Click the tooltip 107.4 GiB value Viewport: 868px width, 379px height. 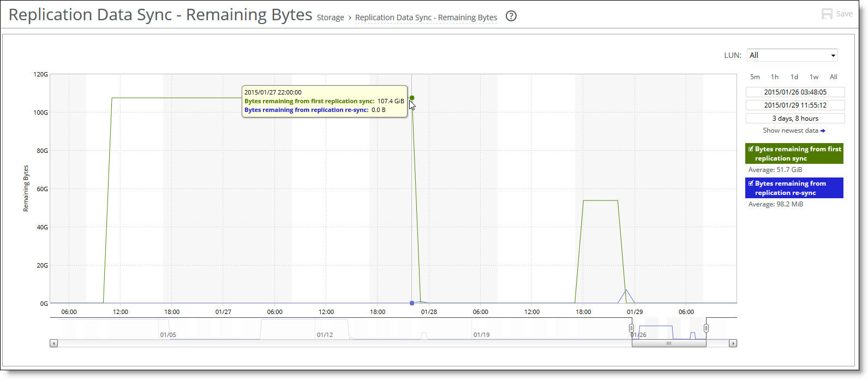point(391,101)
